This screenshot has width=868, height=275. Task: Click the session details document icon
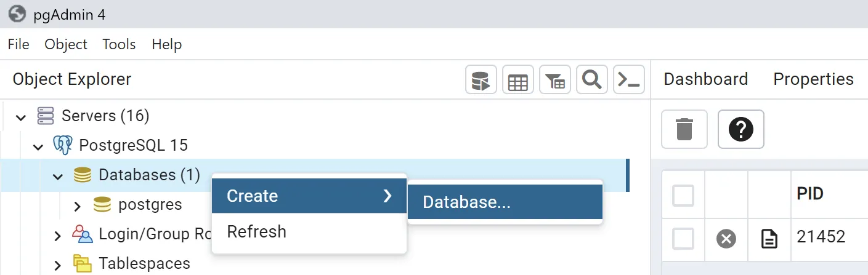tap(769, 238)
